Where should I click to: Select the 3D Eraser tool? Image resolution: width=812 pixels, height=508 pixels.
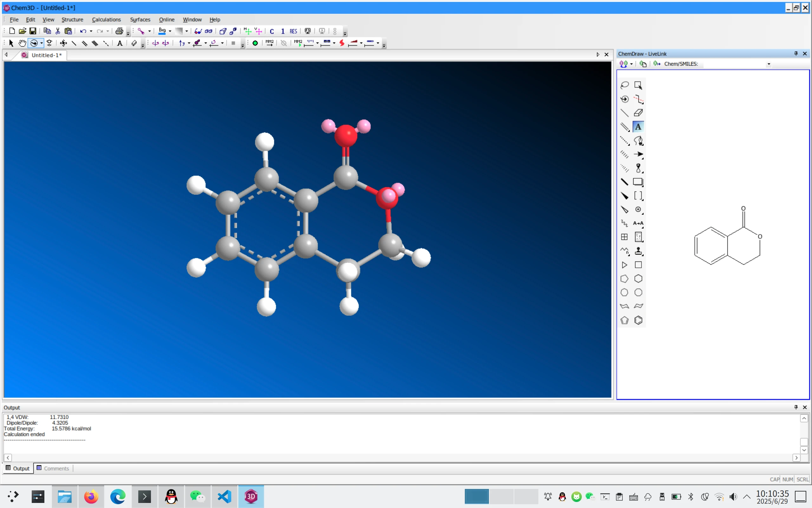[x=134, y=43]
